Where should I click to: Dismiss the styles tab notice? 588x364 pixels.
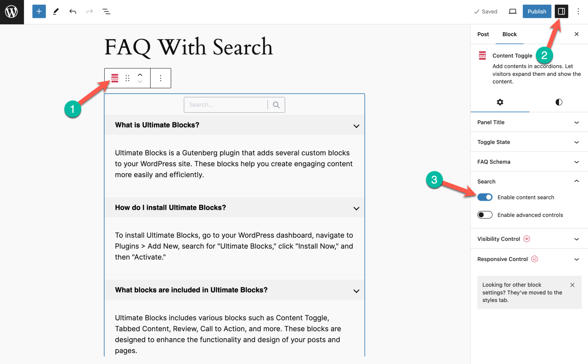point(572,285)
